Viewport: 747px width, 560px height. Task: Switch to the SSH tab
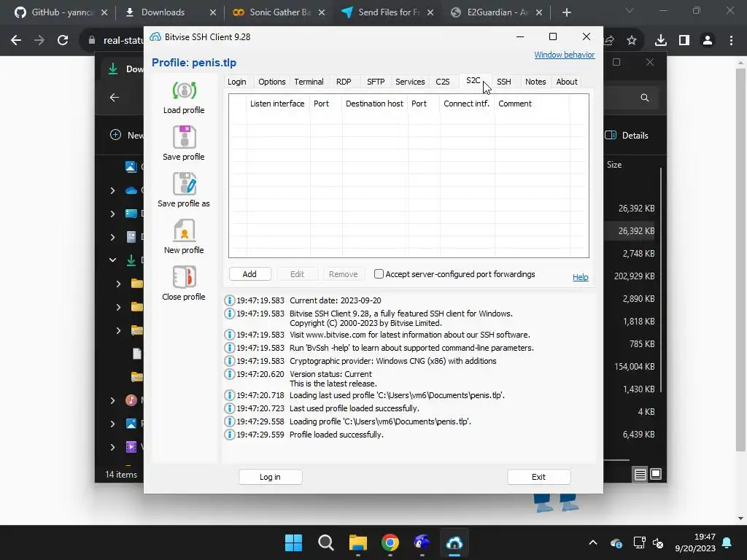pos(504,82)
